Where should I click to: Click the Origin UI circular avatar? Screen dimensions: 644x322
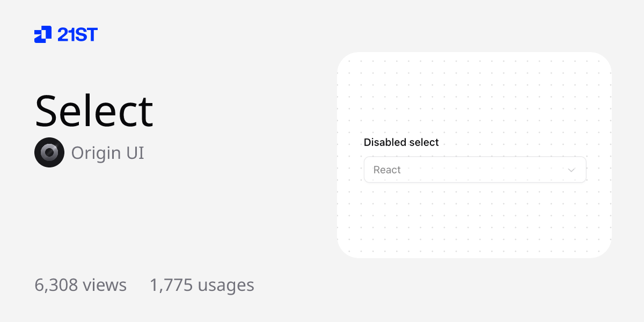click(x=49, y=152)
